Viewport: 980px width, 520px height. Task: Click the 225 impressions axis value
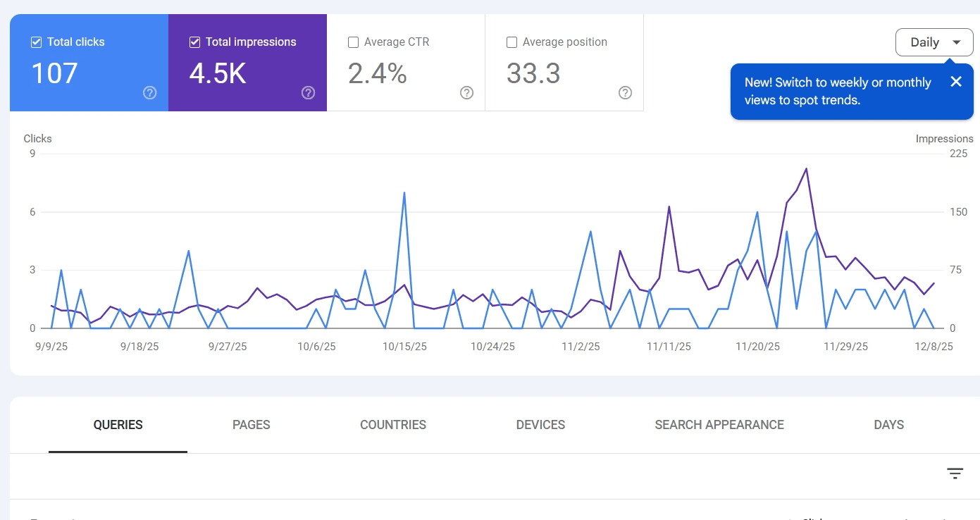[x=958, y=154]
